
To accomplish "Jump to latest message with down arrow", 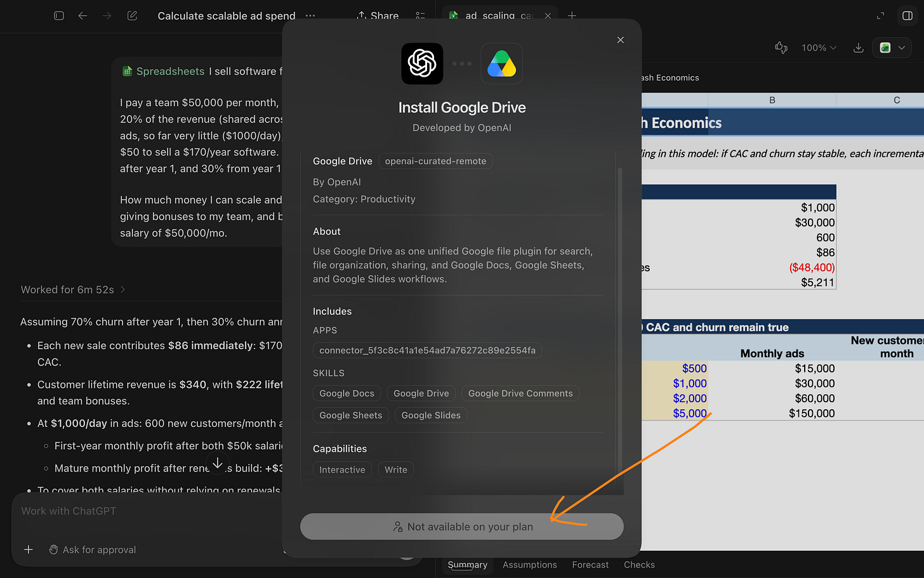I will point(218,463).
